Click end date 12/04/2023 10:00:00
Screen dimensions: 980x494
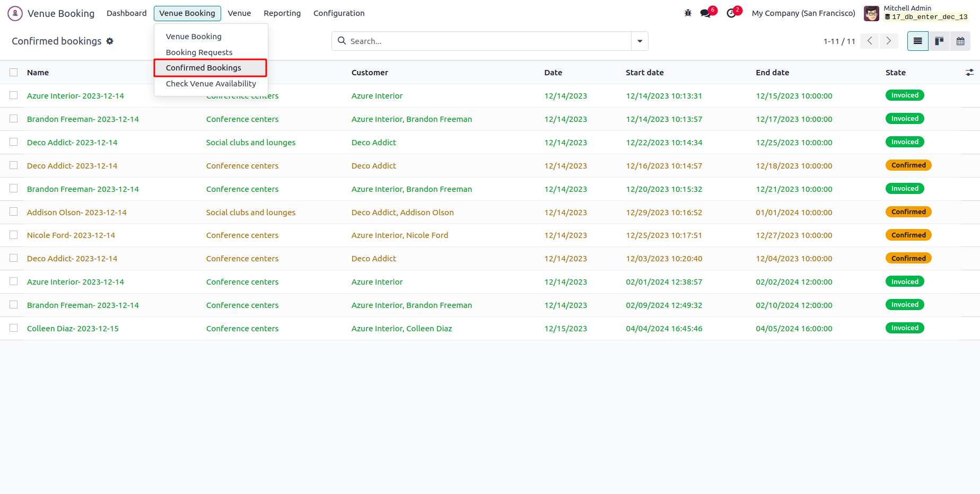(x=794, y=259)
